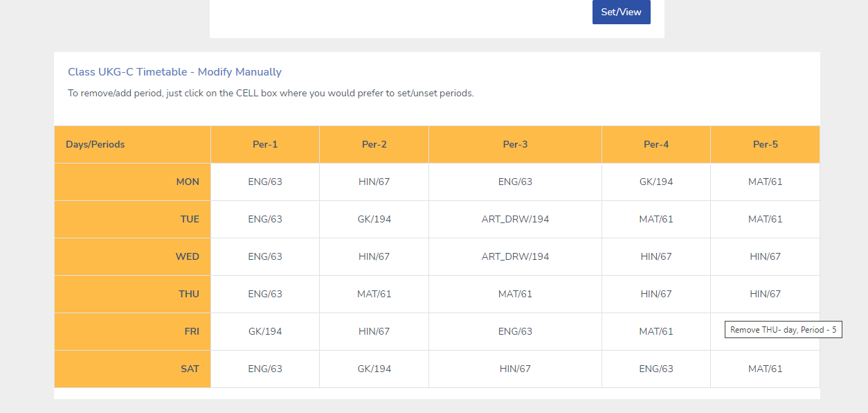Select Thursday Per-2 MAT/61 cell
The height and width of the screenshot is (413, 868).
pyautogui.click(x=374, y=295)
